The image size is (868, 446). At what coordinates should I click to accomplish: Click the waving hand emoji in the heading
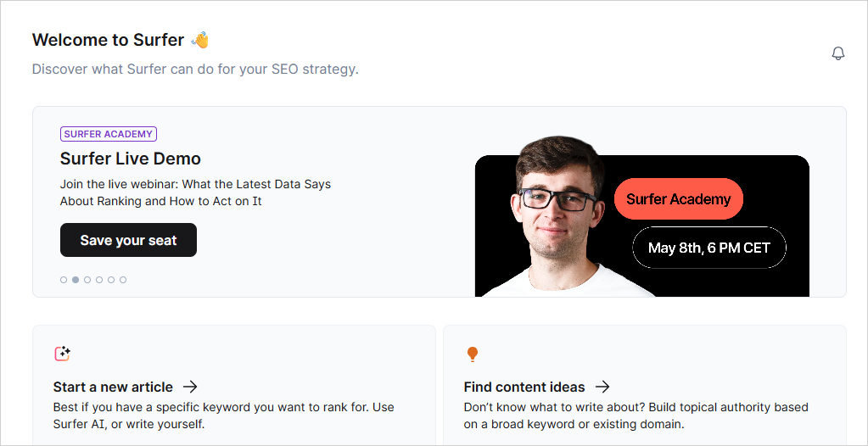[x=200, y=40]
